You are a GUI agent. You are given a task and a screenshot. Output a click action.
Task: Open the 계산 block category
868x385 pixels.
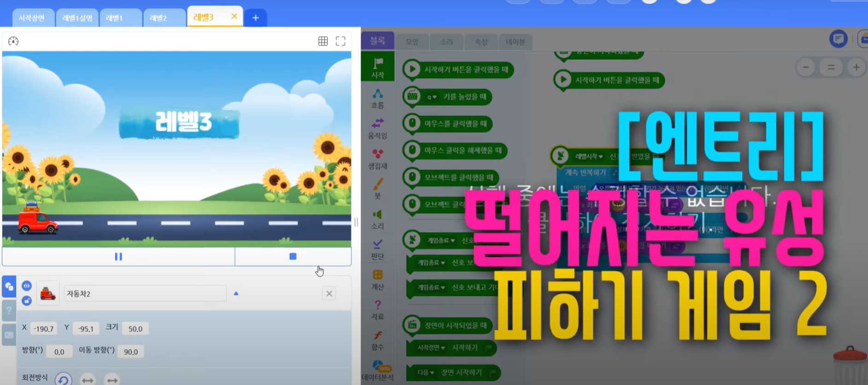[x=378, y=280]
